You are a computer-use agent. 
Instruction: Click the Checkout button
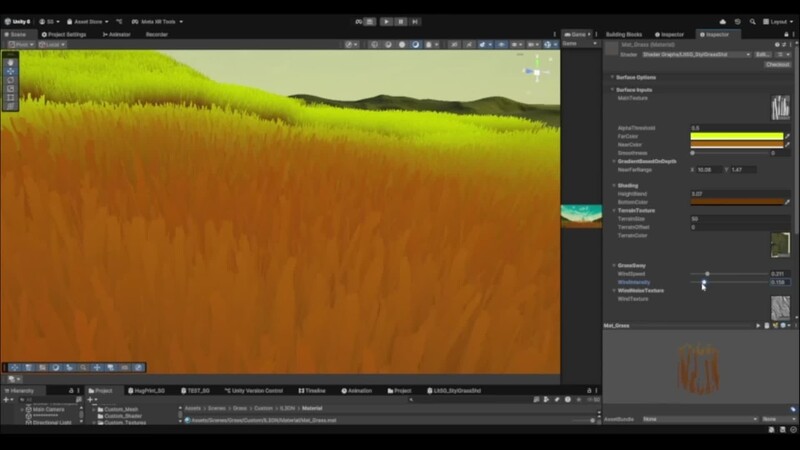point(778,65)
